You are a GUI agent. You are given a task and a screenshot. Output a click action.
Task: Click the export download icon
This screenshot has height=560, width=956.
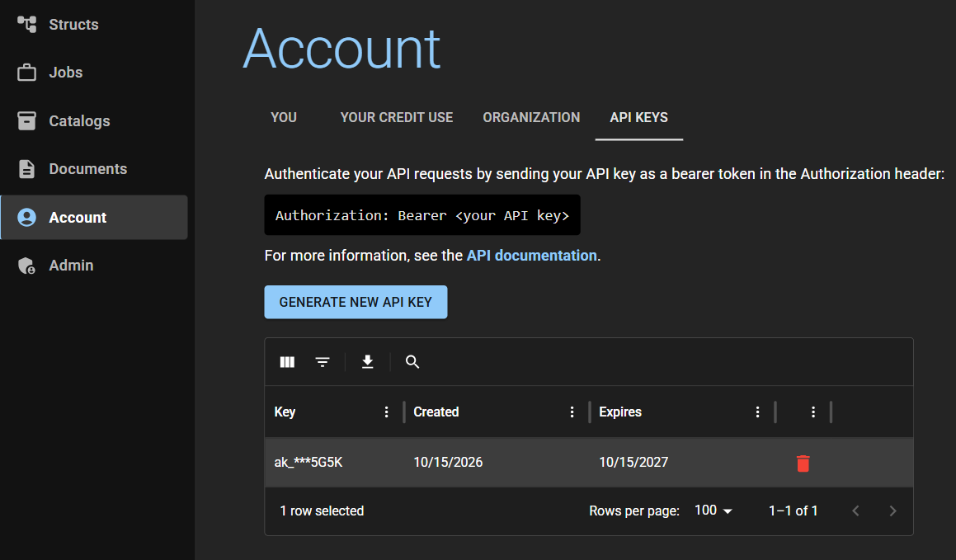pyautogui.click(x=368, y=362)
